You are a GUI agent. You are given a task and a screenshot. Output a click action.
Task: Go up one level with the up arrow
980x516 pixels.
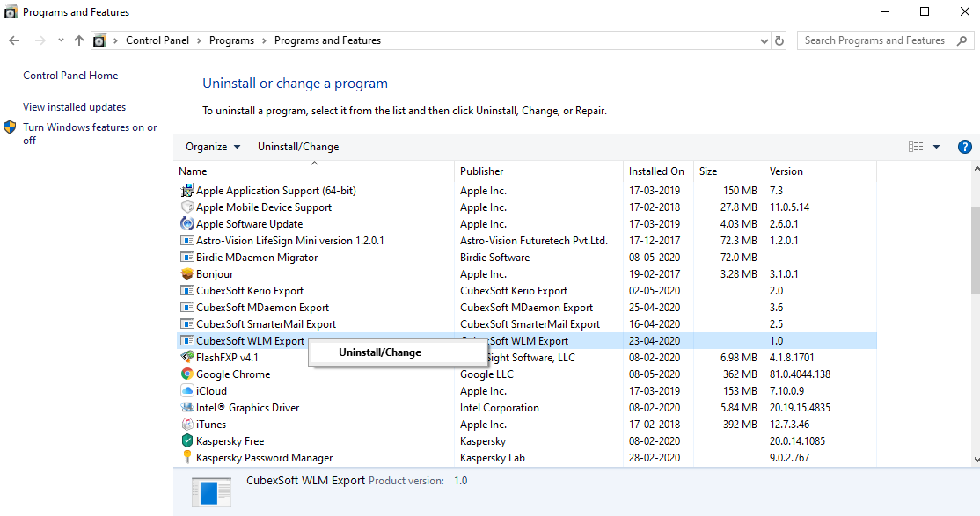[79, 40]
